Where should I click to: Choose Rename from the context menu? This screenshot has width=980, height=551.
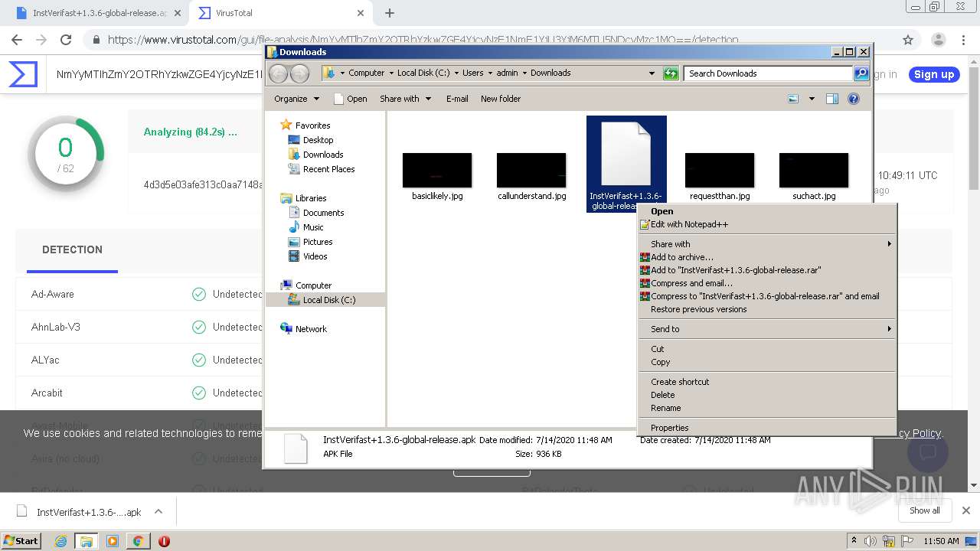pyautogui.click(x=767, y=408)
